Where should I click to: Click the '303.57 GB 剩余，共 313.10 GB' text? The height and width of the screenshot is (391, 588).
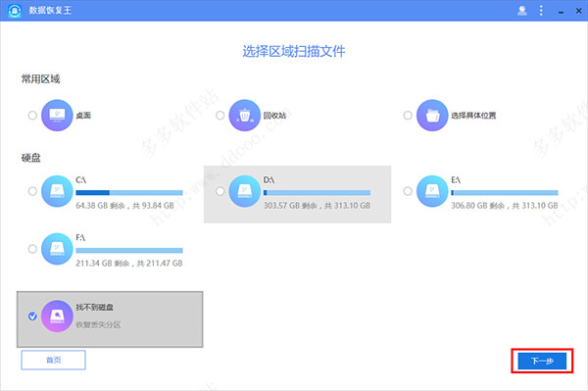click(317, 206)
